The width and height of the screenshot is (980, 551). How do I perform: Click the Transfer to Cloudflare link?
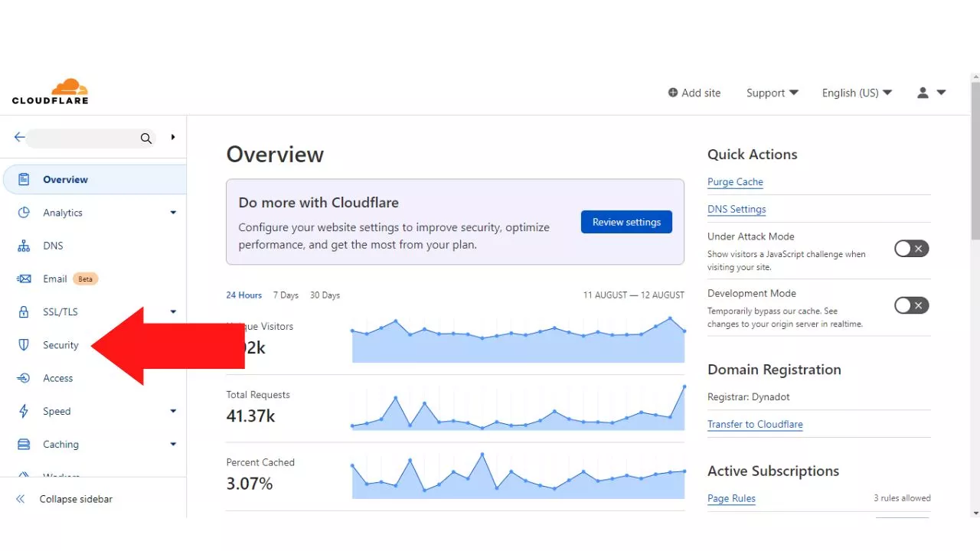click(755, 424)
